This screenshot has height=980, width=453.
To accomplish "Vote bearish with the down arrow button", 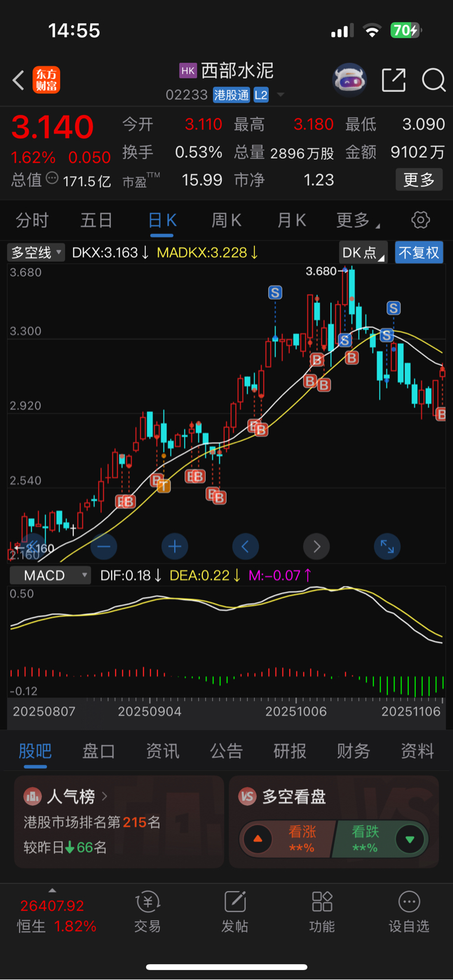I will pos(410,839).
